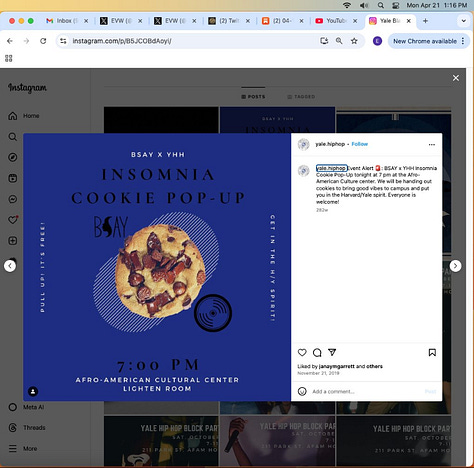
Task: View others who liked the post
Action: [x=374, y=366]
